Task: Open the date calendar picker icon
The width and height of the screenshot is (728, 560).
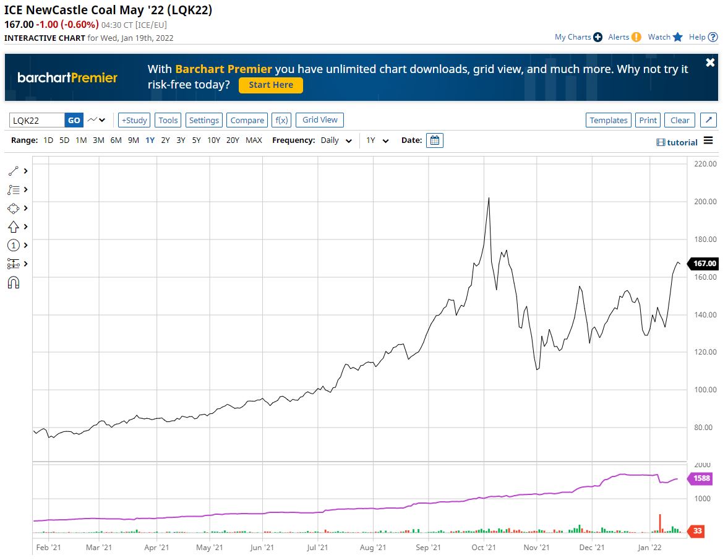Action: point(435,140)
